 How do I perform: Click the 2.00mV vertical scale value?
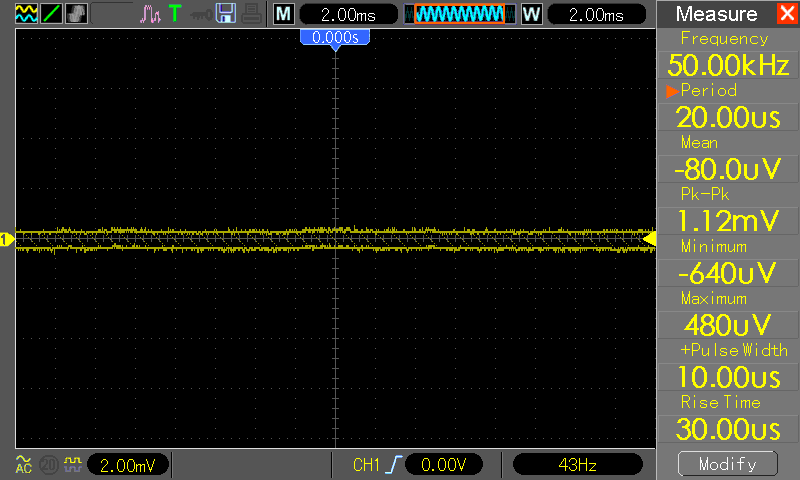click(128, 465)
